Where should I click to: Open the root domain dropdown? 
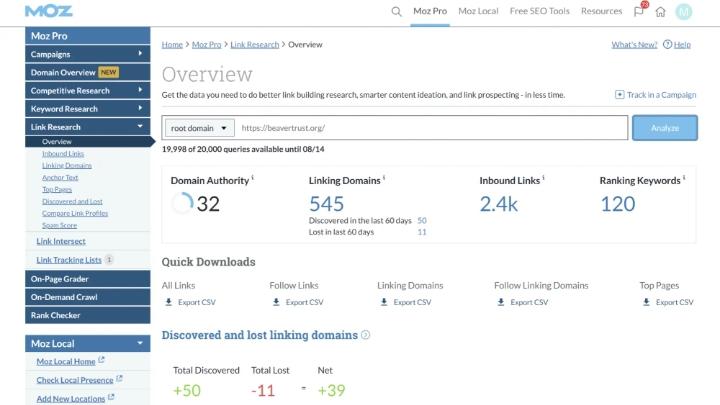200,128
